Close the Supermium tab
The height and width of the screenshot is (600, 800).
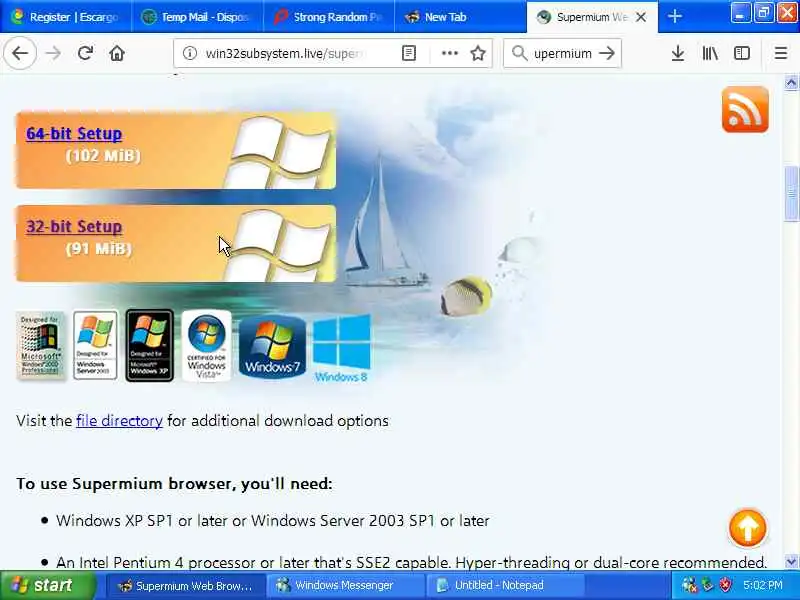click(641, 17)
